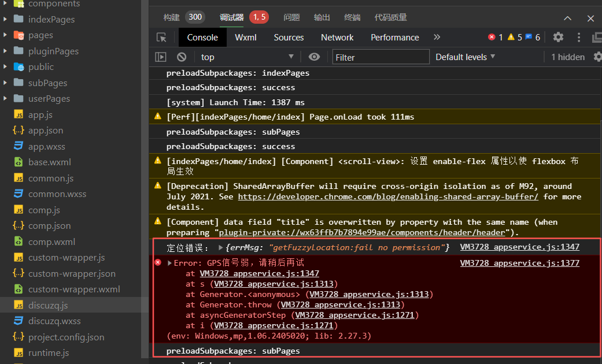Open the 终端 tab
602x364 pixels.
[x=352, y=17]
